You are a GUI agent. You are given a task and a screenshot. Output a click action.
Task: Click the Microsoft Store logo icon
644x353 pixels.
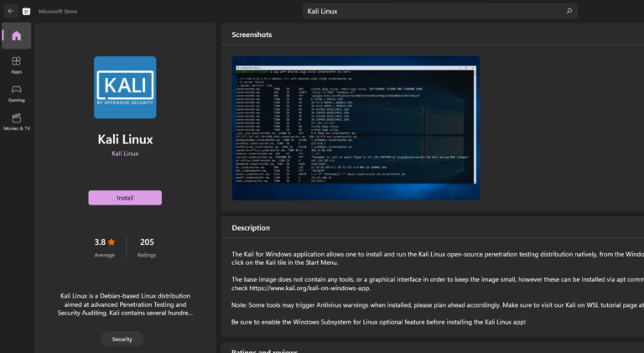tap(26, 12)
